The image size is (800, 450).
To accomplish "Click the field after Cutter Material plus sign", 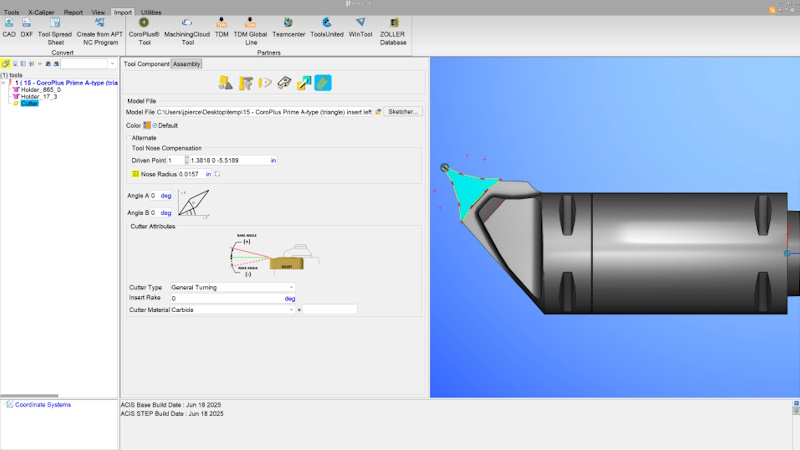I will 330,309.
